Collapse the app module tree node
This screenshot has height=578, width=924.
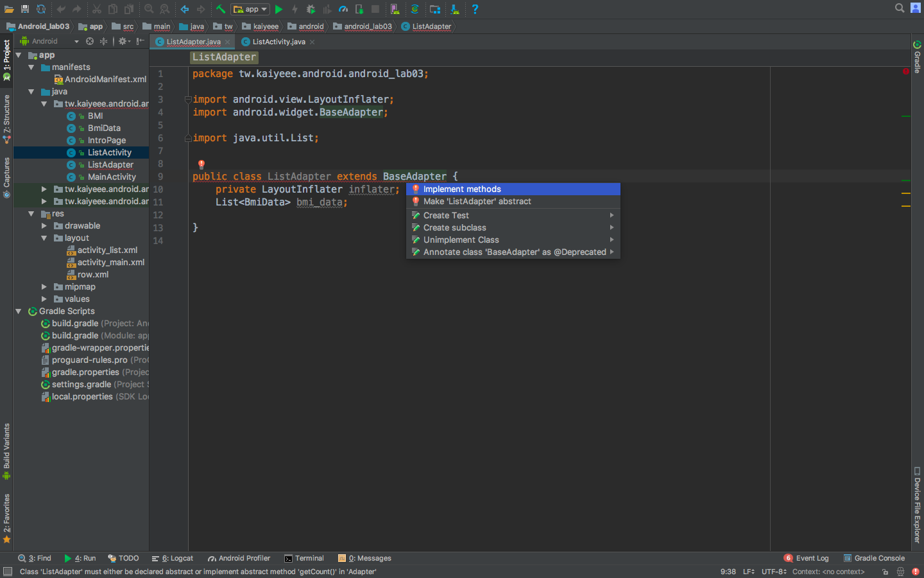tap(19, 55)
